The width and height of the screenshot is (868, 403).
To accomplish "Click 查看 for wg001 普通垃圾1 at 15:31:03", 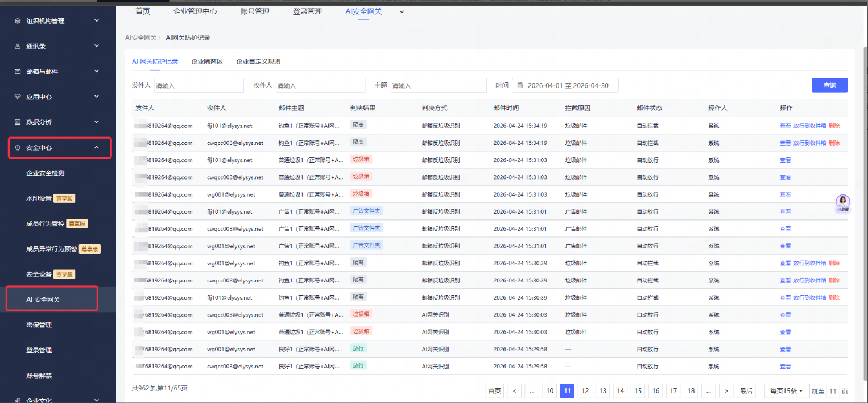I will [785, 194].
